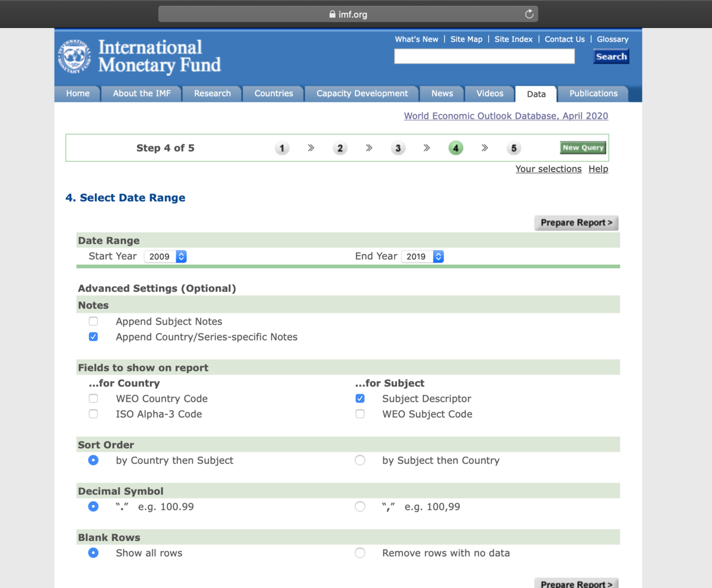Screen dimensions: 712x588
Task: Click the lock icon in address bar
Action: click(x=332, y=14)
